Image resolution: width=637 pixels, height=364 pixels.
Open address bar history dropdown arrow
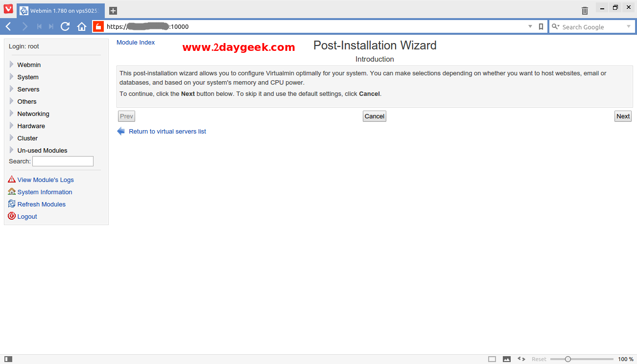coord(530,27)
